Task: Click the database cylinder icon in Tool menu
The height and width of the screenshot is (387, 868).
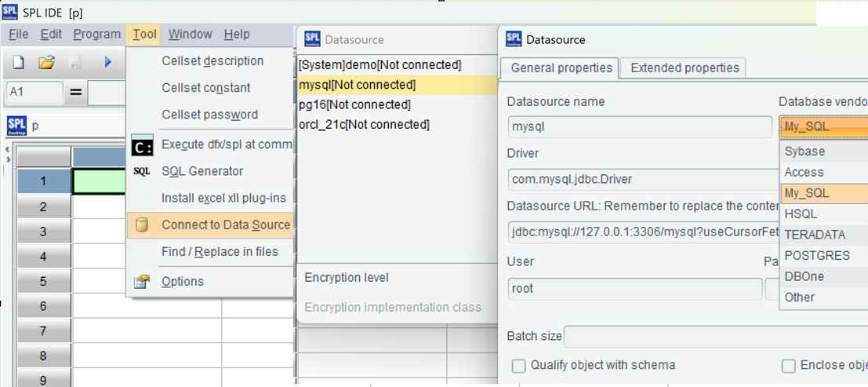Action: pyautogui.click(x=142, y=225)
